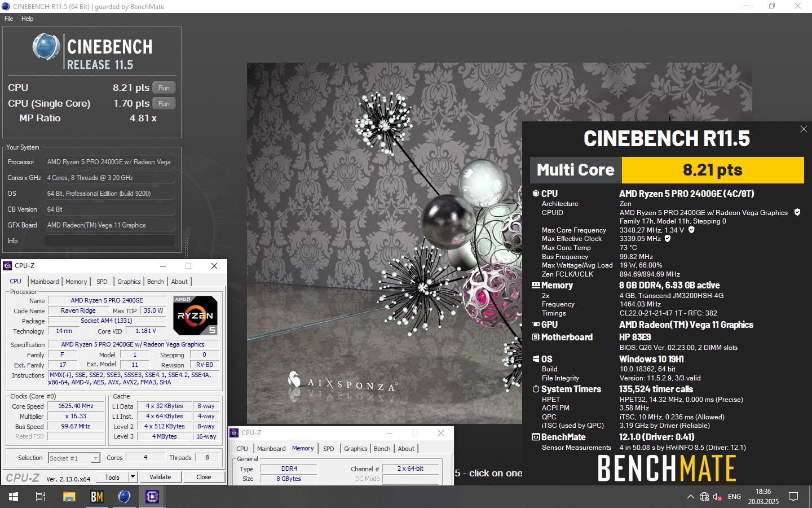Screen dimensions: 812x508
Task: Click the GPU section icon in BenchMate
Action: pos(536,325)
